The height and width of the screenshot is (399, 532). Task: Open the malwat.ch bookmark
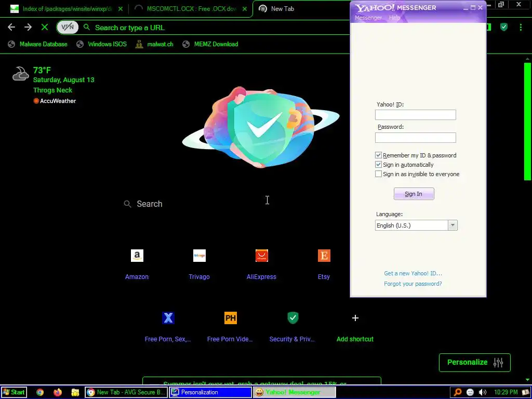coord(154,44)
